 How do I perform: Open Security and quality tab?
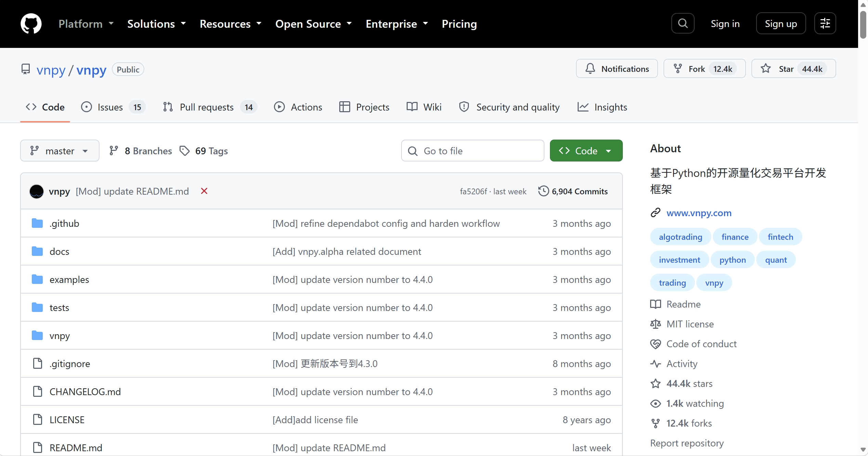click(509, 107)
